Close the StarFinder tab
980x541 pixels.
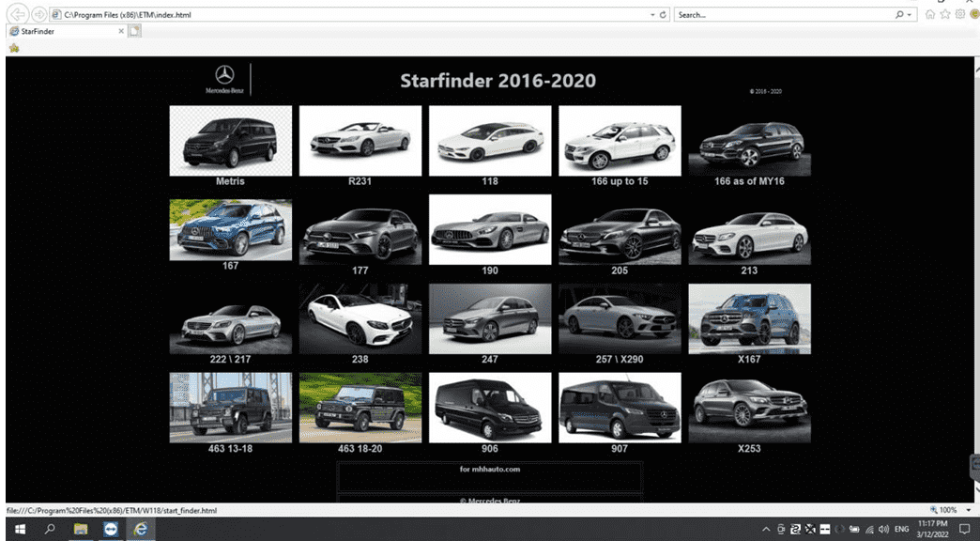121,31
